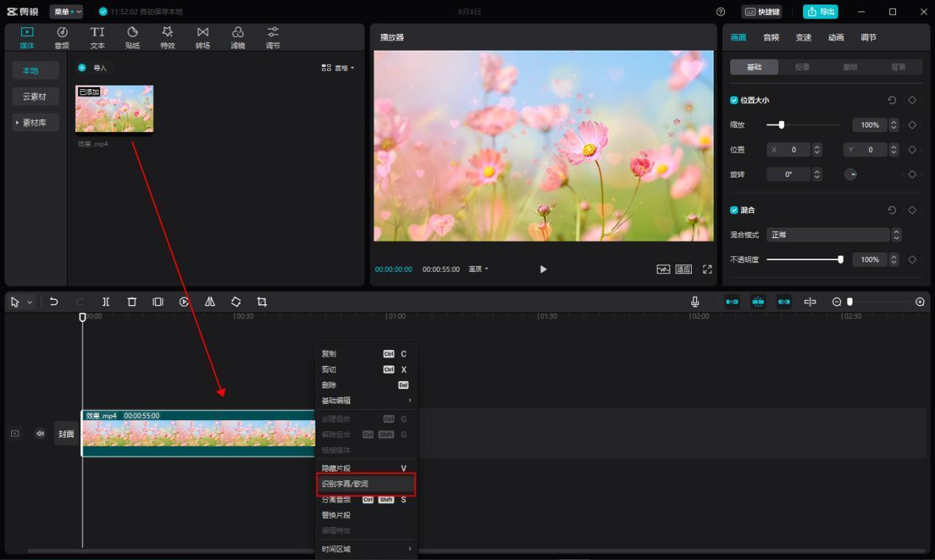Open the 菜单 dropdown menu
Image resolution: width=935 pixels, height=560 pixels.
pyautogui.click(x=66, y=11)
